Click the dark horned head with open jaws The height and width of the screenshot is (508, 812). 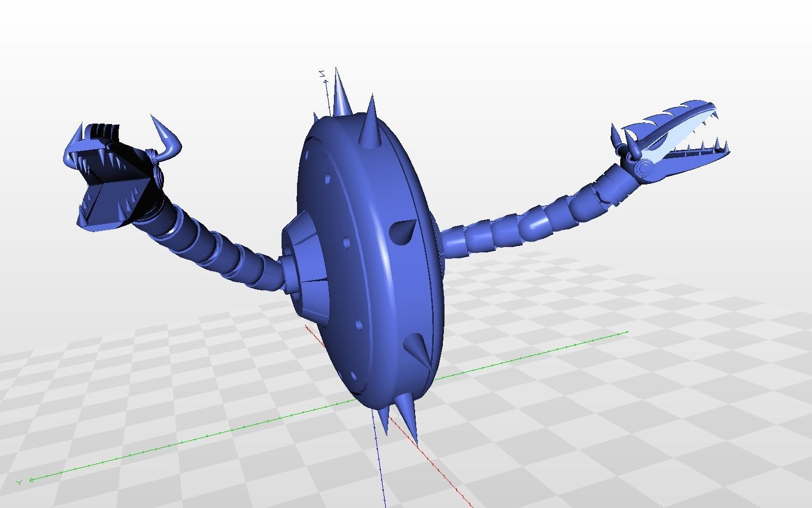tap(122, 174)
